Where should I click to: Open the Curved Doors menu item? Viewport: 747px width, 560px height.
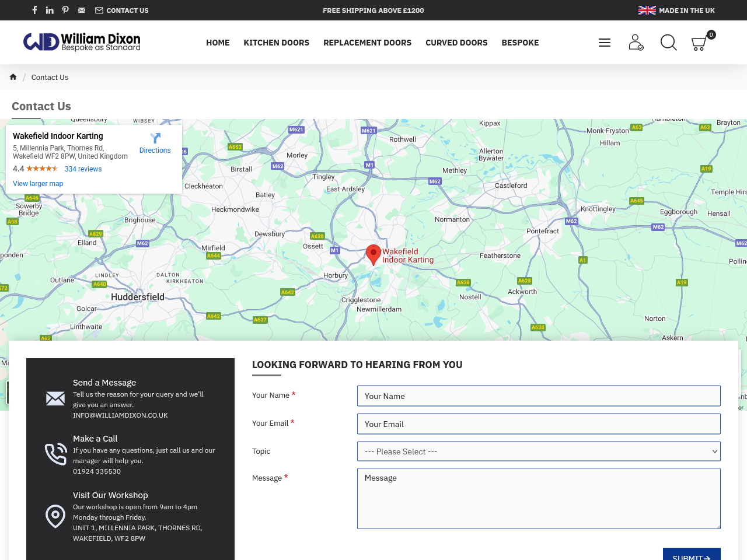(456, 43)
